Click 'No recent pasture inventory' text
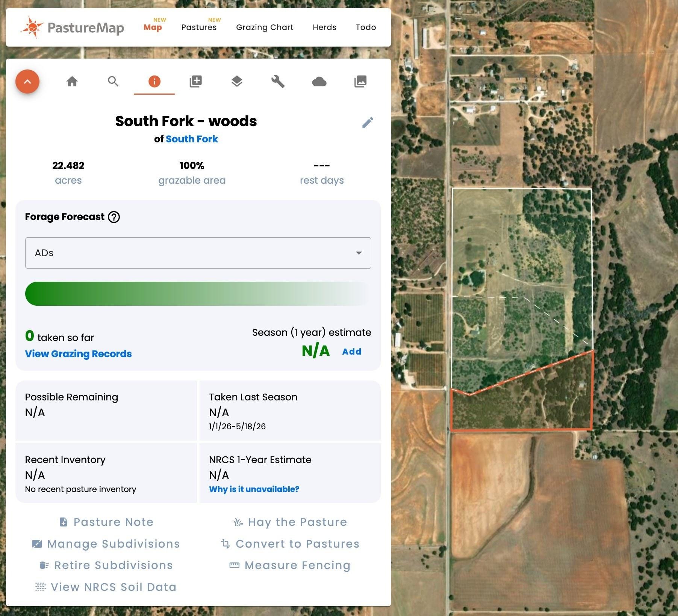The height and width of the screenshot is (616, 678). pyautogui.click(x=80, y=489)
